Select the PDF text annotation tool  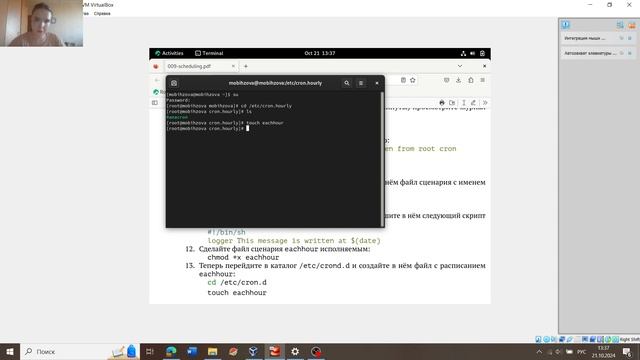(464, 103)
